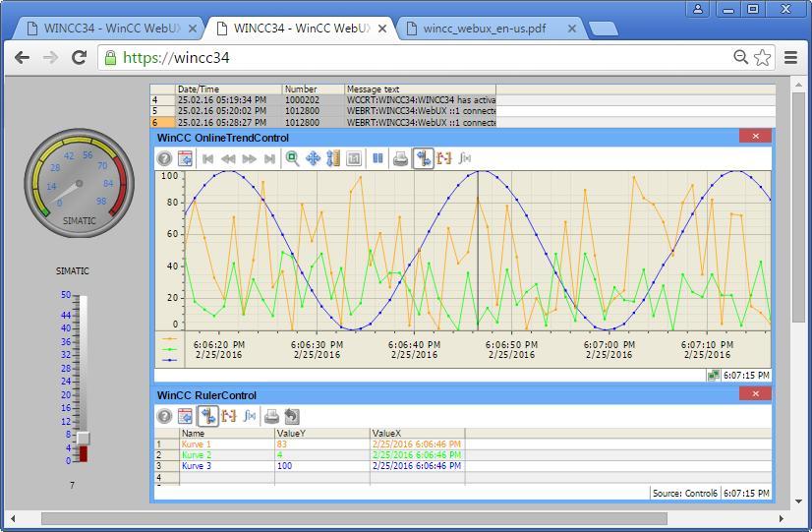Click the Date/Time column header
This screenshot has width=812, height=532.
[229, 89]
